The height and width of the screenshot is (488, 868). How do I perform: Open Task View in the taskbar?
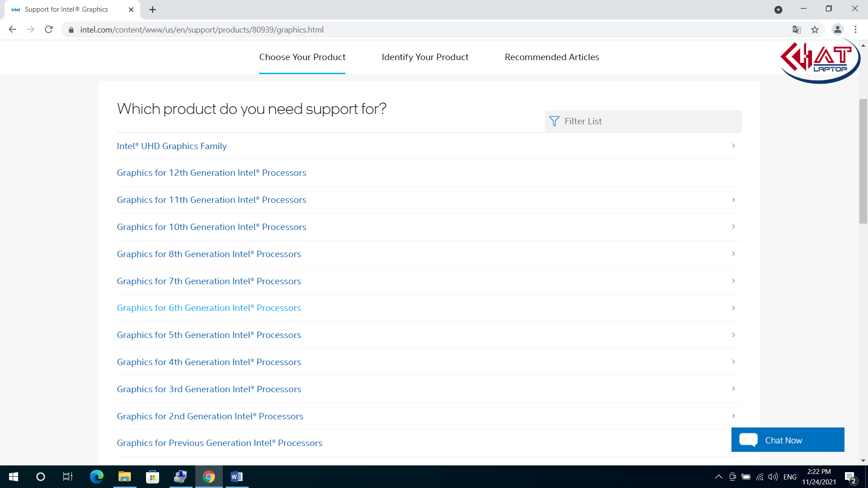click(68, 477)
